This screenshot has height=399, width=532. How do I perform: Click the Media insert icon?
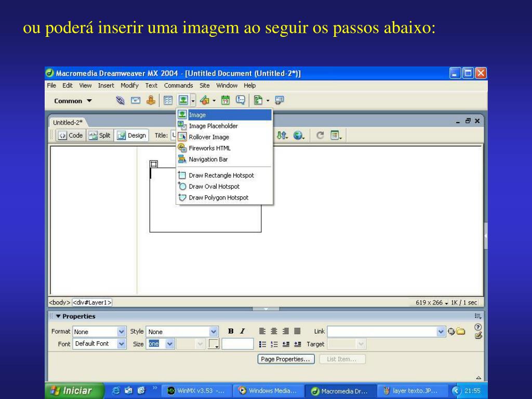(205, 100)
